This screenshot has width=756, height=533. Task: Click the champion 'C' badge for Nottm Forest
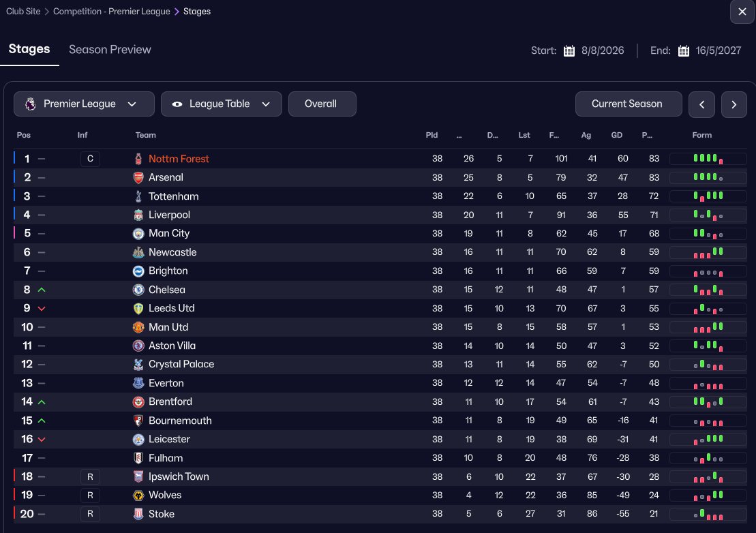[x=90, y=159]
